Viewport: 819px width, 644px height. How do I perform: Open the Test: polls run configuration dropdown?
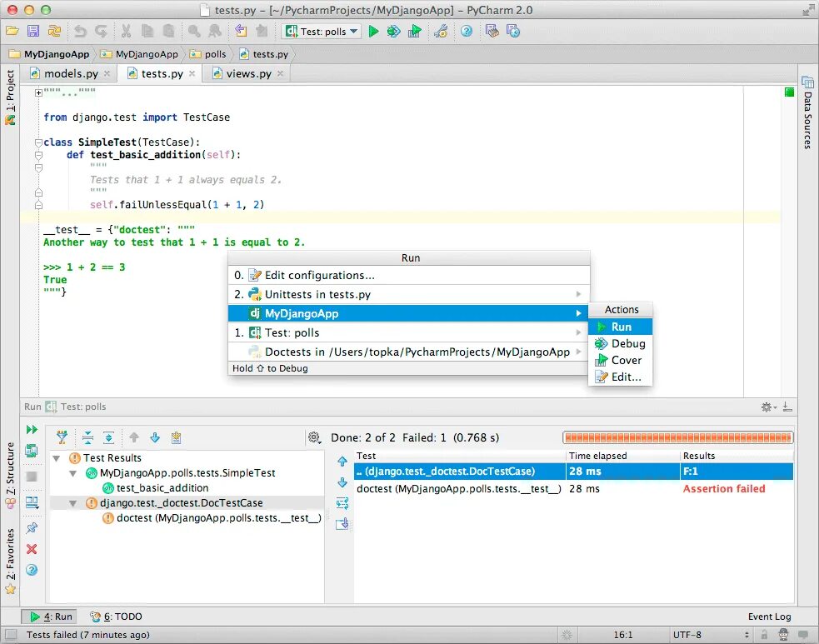point(322,32)
